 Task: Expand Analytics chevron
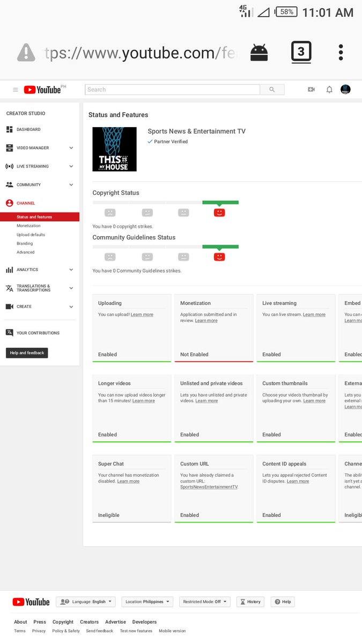click(71, 270)
